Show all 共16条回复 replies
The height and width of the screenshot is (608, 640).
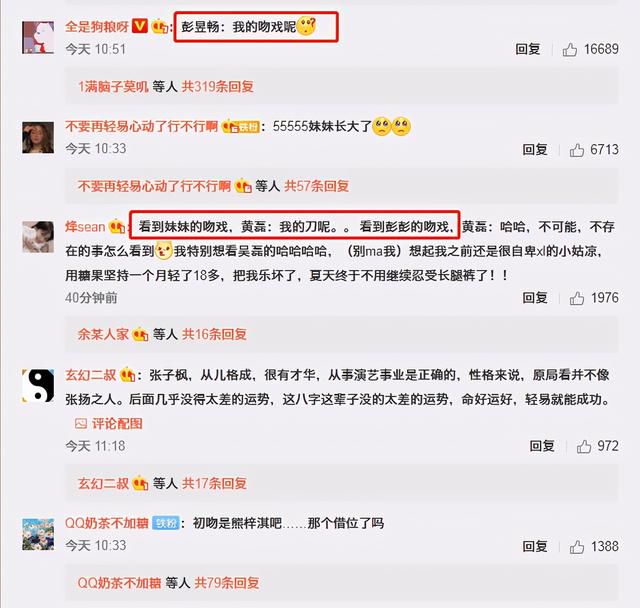(x=214, y=335)
